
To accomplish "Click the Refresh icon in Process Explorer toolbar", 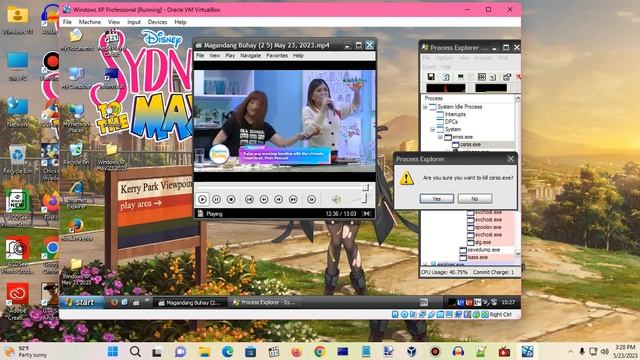I will (x=446, y=77).
